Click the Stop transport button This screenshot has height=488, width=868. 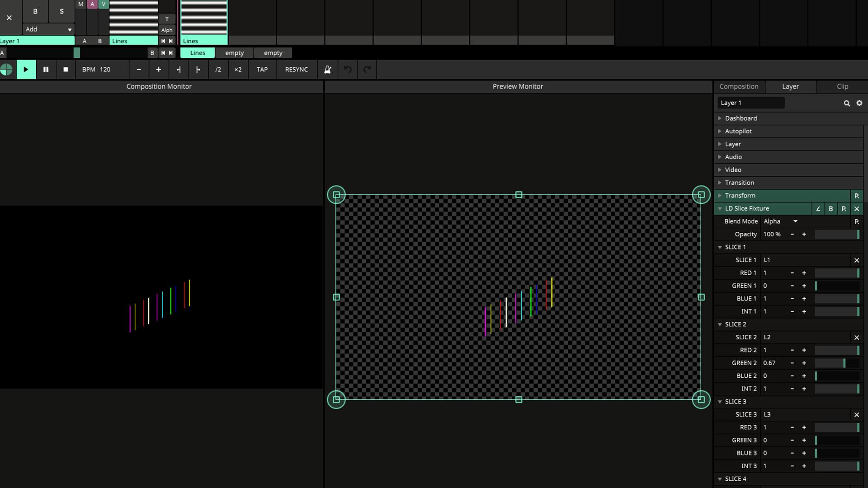pos(66,70)
